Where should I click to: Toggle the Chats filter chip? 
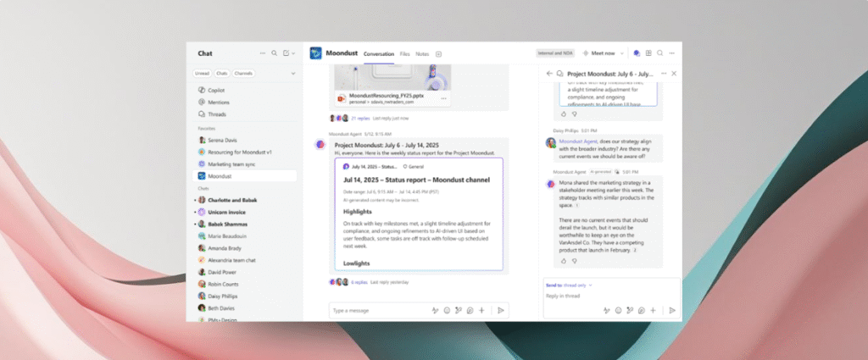click(222, 73)
